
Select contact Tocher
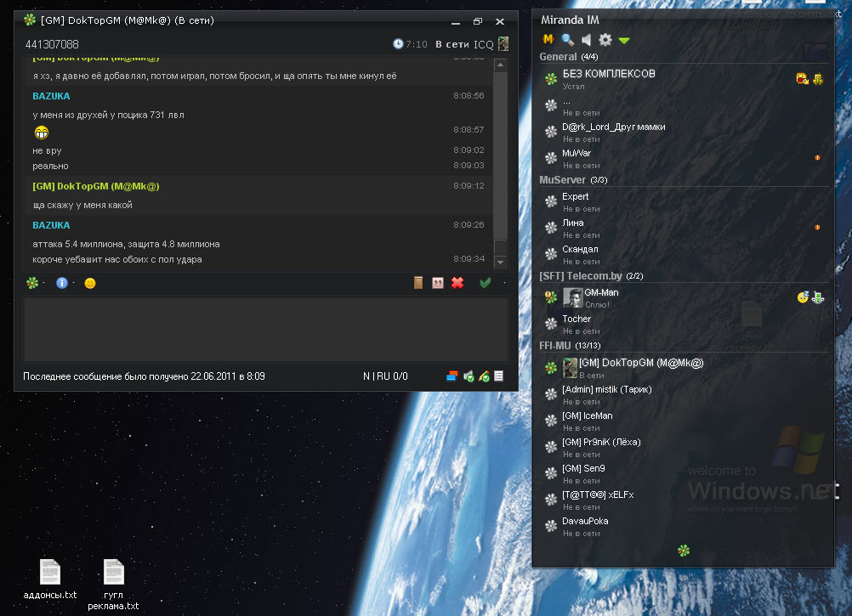pyautogui.click(x=684, y=324)
